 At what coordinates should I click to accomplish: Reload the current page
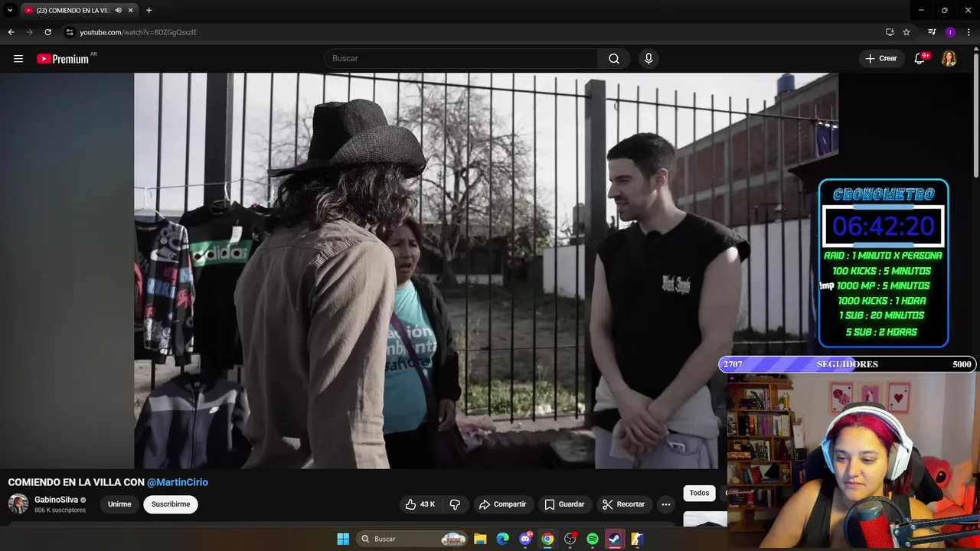47,32
